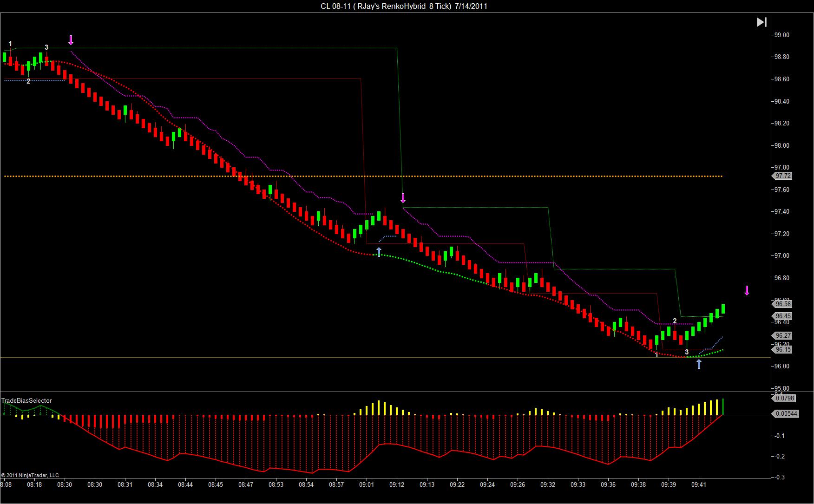Screen dimensions: 814x504
Task: Click the 09:36 time axis label
Action: pyautogui.click(x=608, y=485)
